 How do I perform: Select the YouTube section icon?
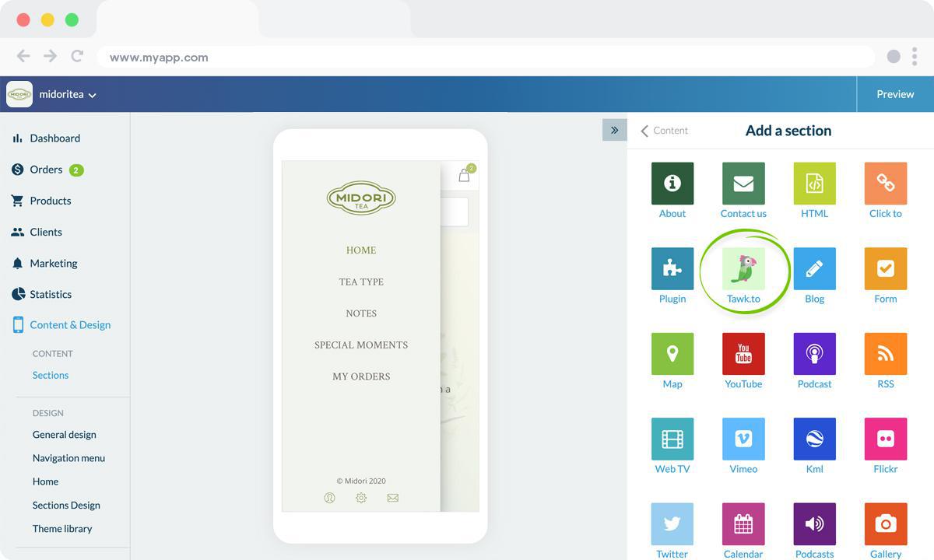(x=743, y=354)
